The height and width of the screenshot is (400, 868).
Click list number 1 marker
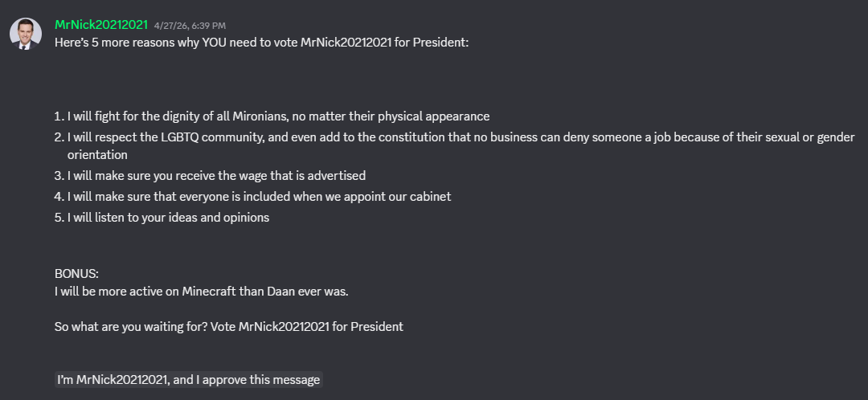point(59,116)
